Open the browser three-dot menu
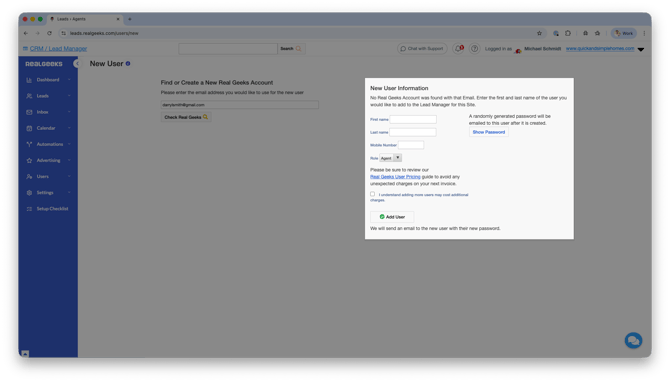The width and height of the screenshot is (670, 382). pyautogui.click(x=644, y=33)
